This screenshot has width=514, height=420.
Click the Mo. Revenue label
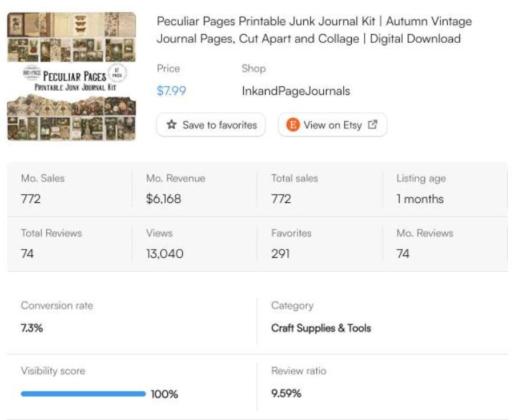click(x=175, y=178)
